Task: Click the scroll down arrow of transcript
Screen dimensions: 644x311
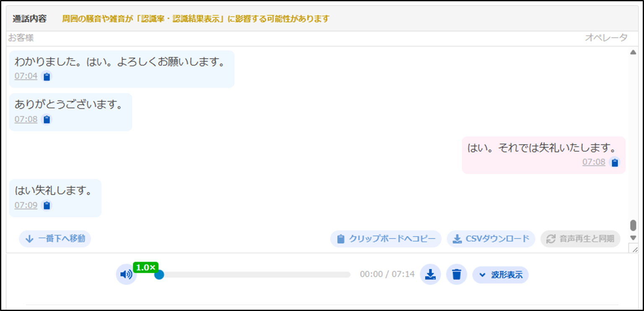Action: coord(633,238)
